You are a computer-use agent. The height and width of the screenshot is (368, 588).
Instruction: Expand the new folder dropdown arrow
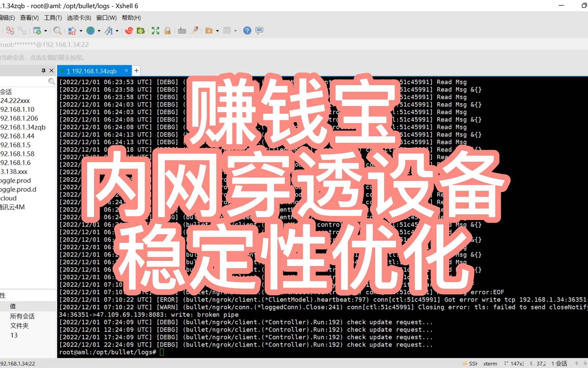[x=217, y=31]
